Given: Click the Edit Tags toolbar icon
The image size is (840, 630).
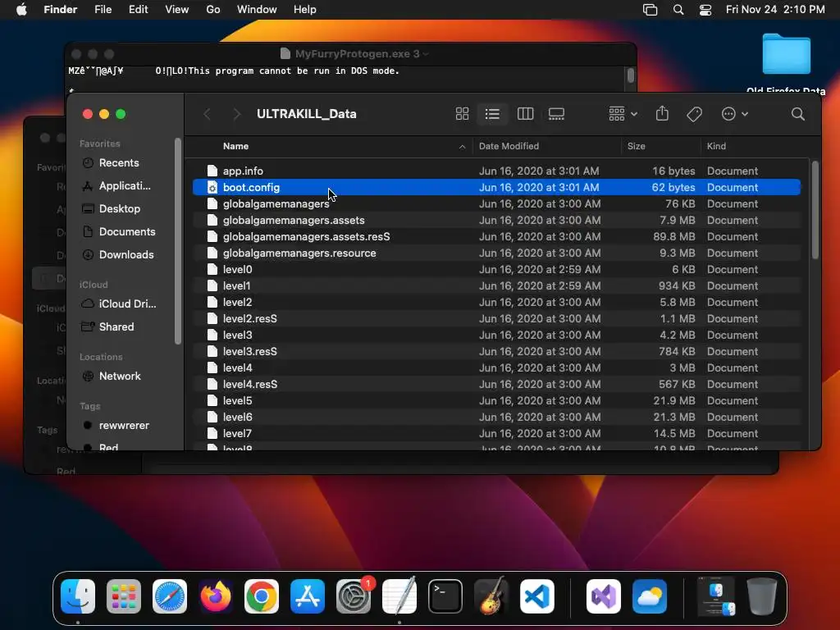Looking at the screenshot, I should point(694,113).
